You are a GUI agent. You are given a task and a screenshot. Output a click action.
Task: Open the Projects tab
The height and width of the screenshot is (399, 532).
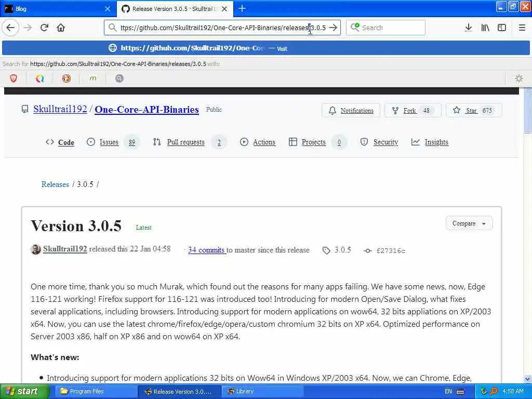(x=317, y=142)
